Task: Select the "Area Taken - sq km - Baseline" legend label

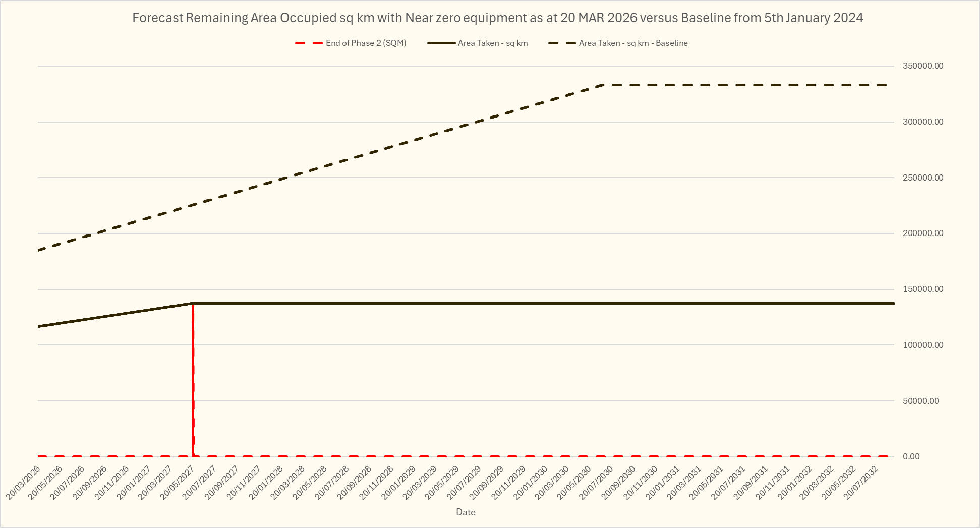Action: click(633, 43)
